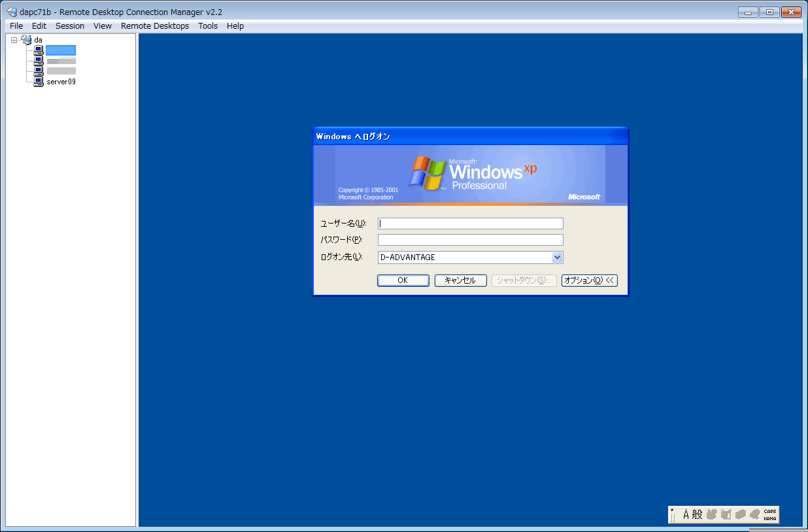The width and height of the screenshot is (808, 532).
Task: Click the IME input mode 'A' icon
Action: [686, 514]
